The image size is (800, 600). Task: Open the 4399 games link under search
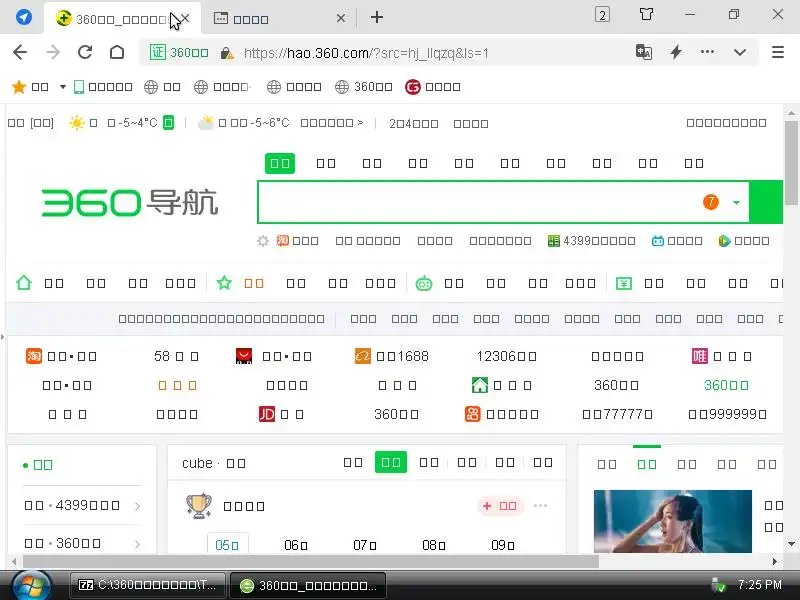coord(591,241)
